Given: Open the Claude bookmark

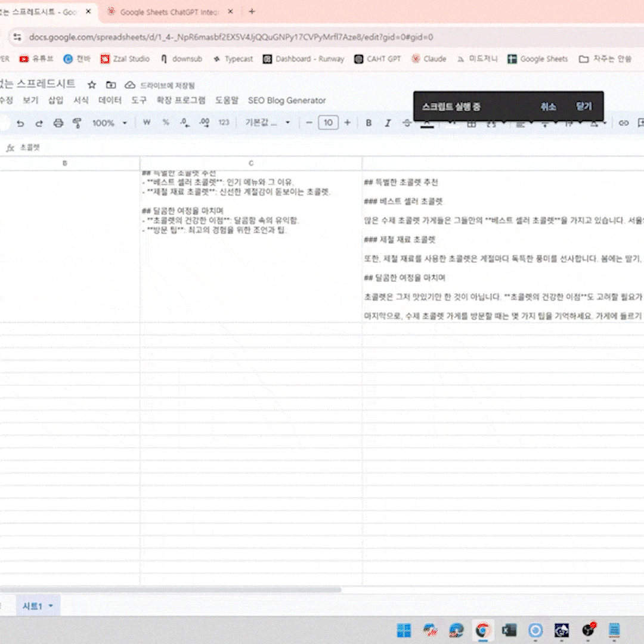Looking at the screenshot, I should coord(429,58).
